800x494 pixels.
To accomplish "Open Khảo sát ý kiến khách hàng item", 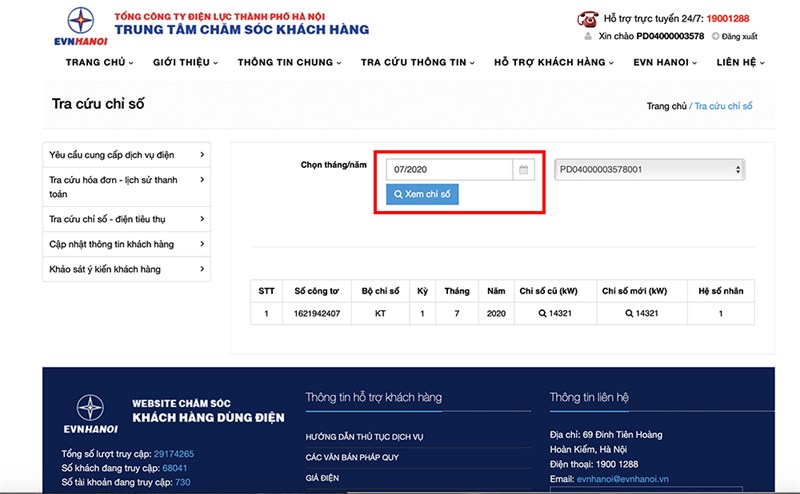I will coord(126,269).
